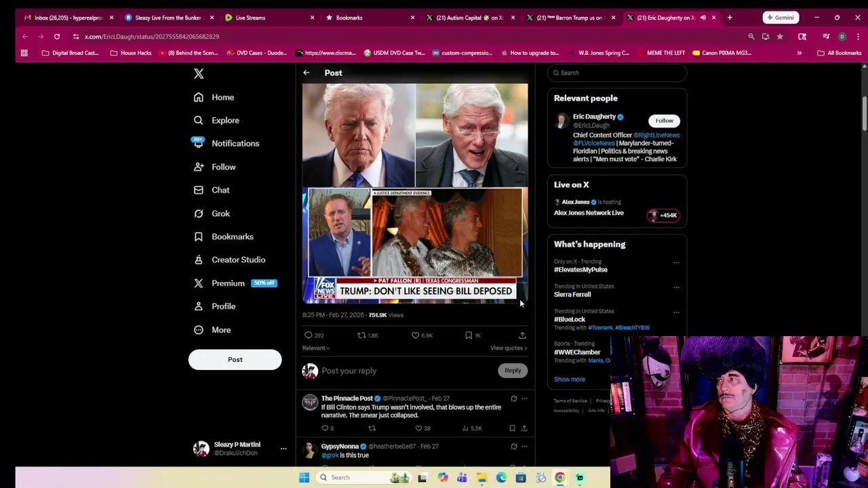Screen dimensions: 868x488
Task: Open Bookmarks in the X sidebar
Action: click(x=223, y=237)
